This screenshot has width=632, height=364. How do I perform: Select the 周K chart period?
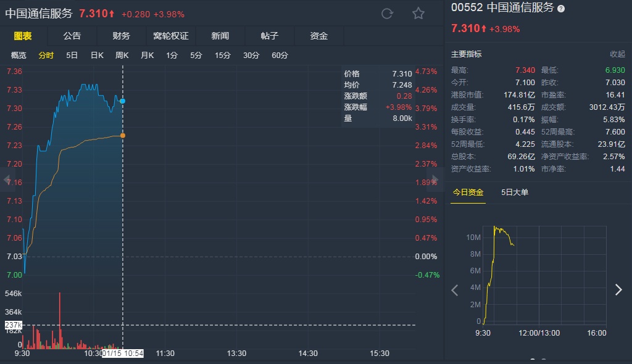(122, 56)
